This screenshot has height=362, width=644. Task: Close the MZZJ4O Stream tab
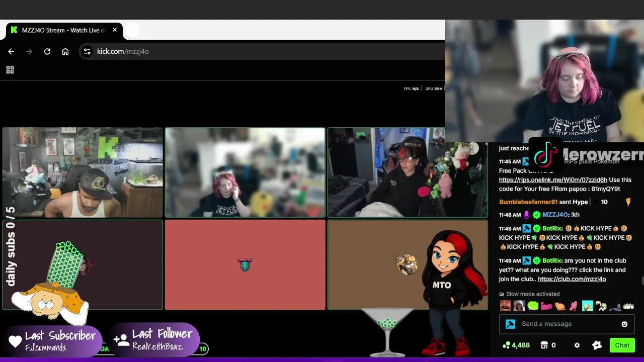coord(115,30)
